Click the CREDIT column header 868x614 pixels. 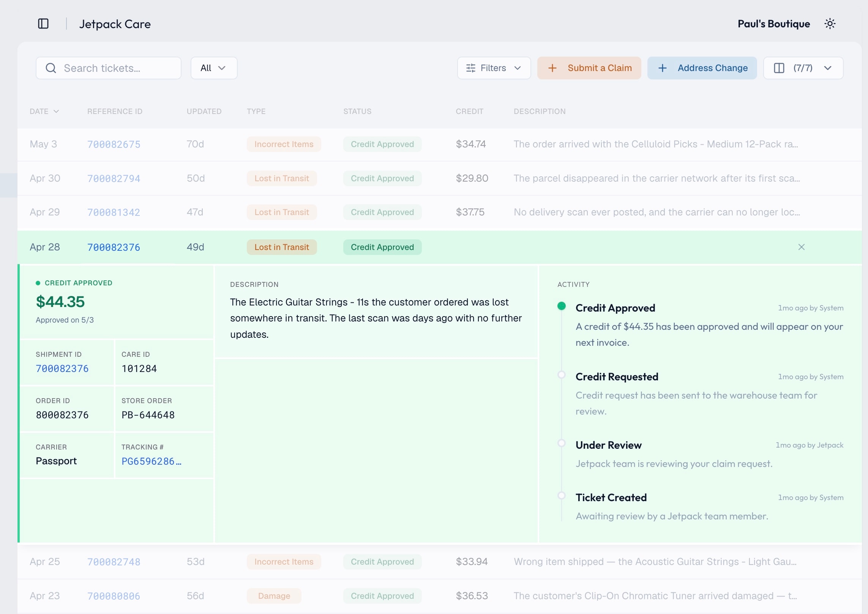(x=469, y=111)
